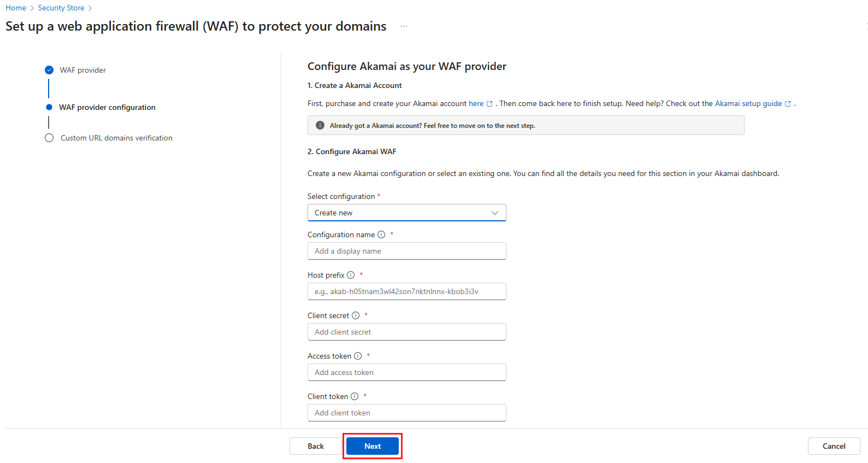Image resolution: width=868 pixels, height=463 pixels.
Task: Focus the Host prefix input field
Action: coord(407,291)
